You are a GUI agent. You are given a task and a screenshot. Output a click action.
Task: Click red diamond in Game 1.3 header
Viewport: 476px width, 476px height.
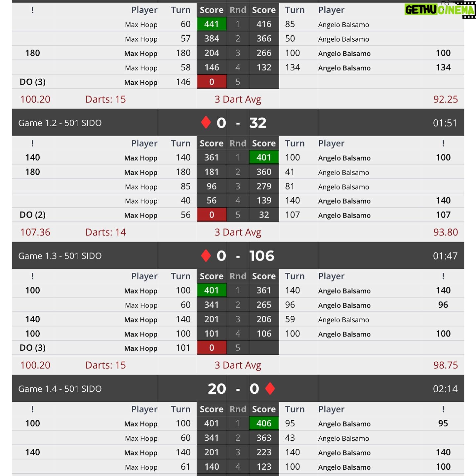[206, 256]
